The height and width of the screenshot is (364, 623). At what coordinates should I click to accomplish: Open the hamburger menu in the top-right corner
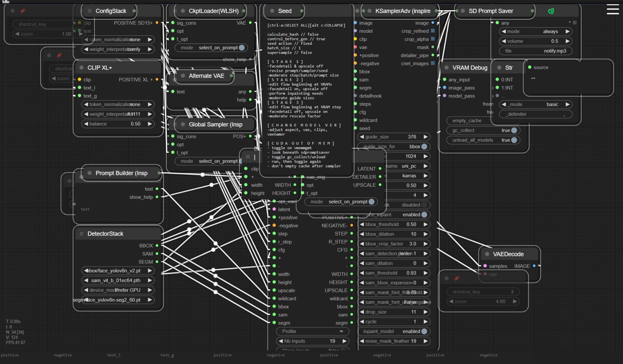point(612,9)
